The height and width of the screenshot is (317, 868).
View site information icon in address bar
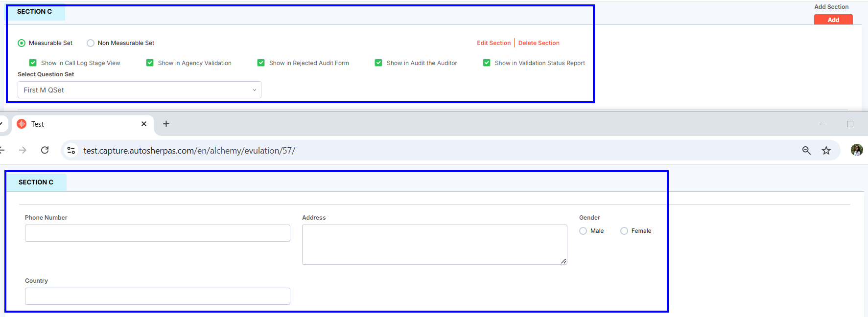coord(71,150)
